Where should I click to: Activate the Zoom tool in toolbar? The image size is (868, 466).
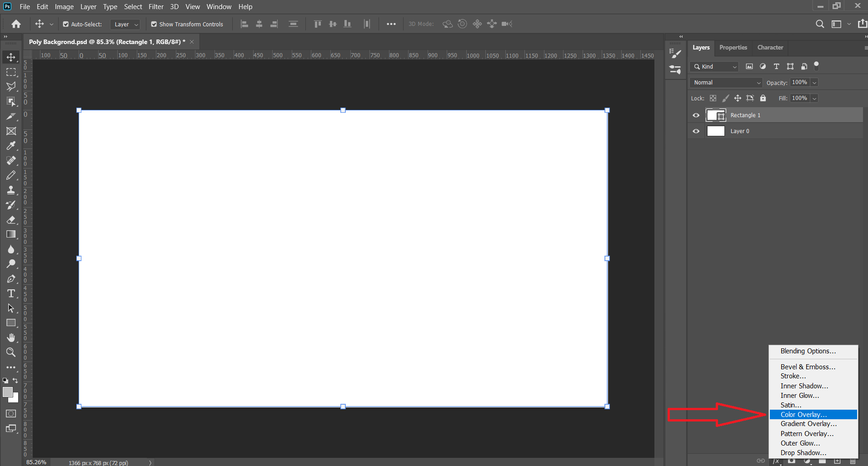(x=11, y=352)
